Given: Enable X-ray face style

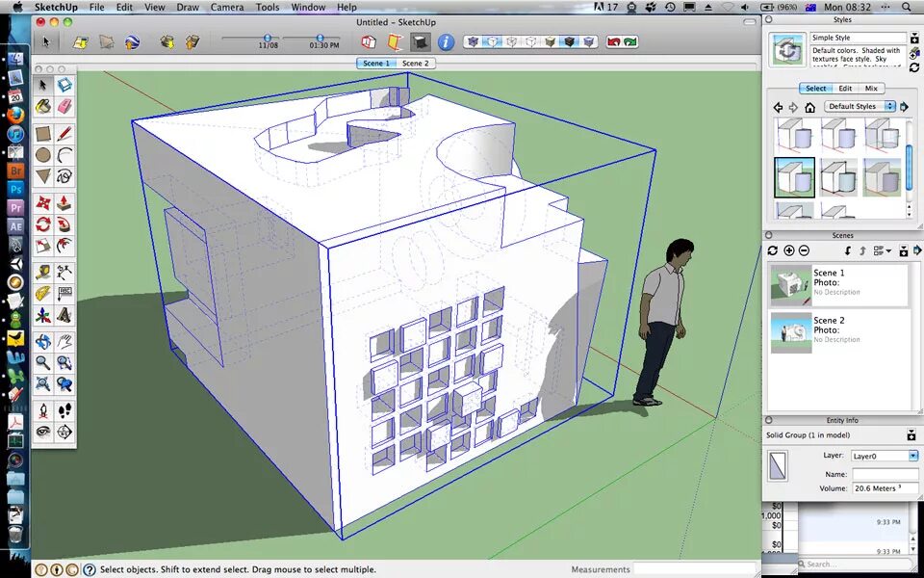Looking at the screenshot, I should (x=473, y=41).
